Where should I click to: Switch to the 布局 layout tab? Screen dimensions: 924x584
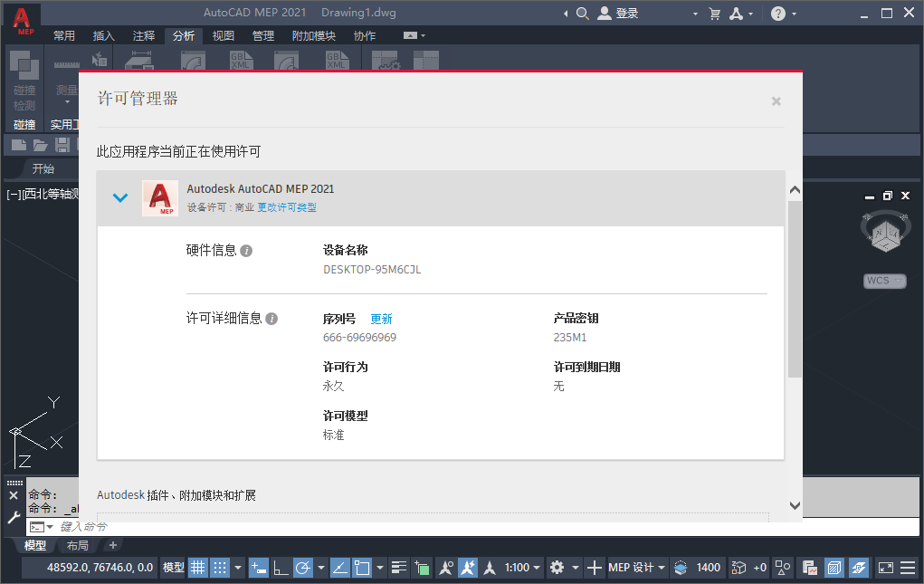click(78, 545)
